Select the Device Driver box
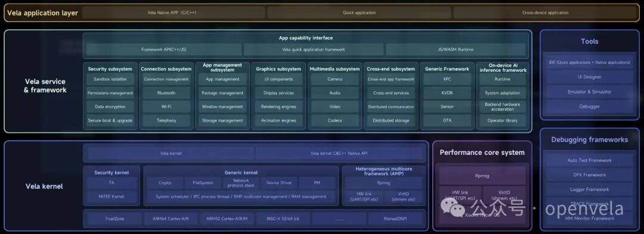Image resolution: width=644 pixels, height=234 pixels. tap(279, 183)
